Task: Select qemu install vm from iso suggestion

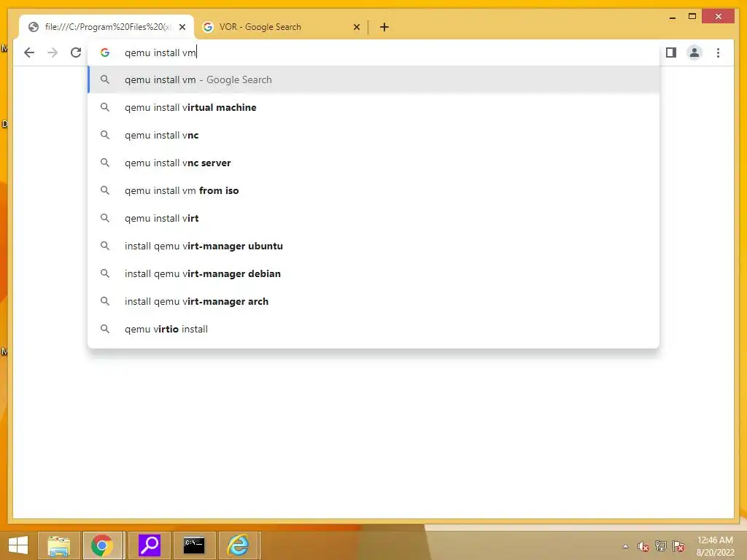Action: (x=374, y=190)
